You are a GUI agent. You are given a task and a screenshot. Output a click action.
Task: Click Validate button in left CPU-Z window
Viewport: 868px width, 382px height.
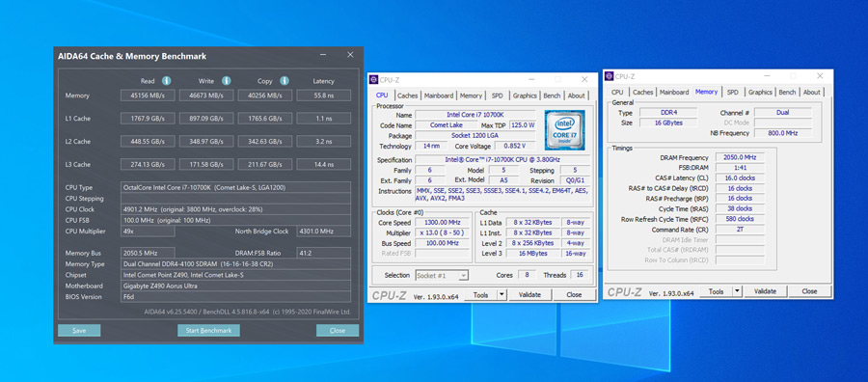pos(529,295)
